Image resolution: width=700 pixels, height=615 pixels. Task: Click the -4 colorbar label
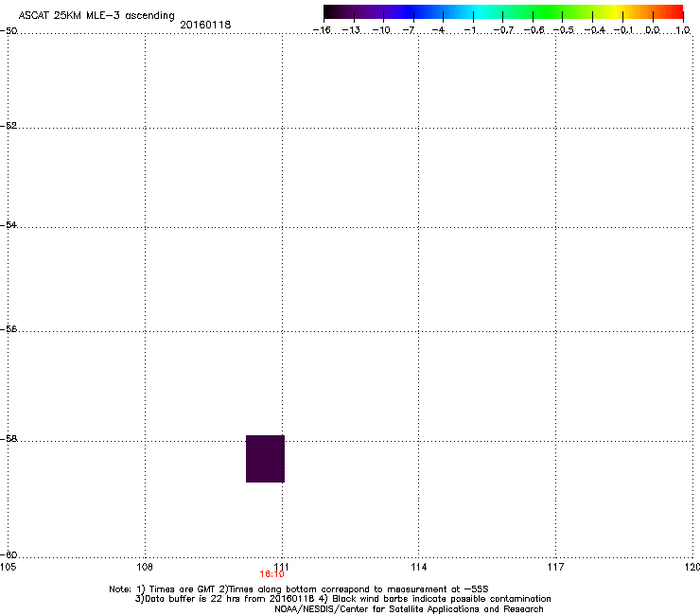tap(438, 30)
